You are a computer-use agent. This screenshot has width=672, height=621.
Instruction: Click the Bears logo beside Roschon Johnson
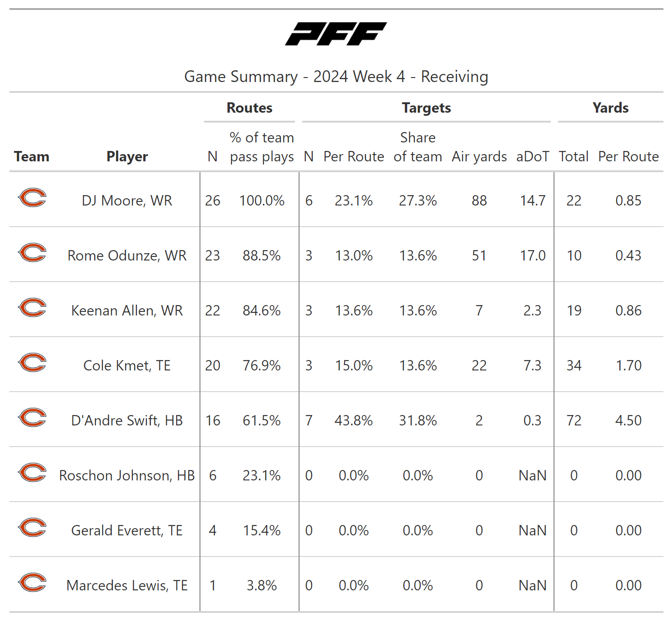[x=32, y=473]
